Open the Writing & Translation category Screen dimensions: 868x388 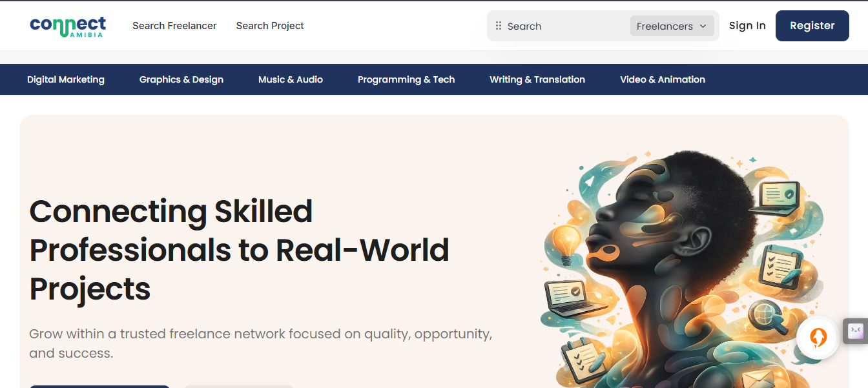(537, 79)
